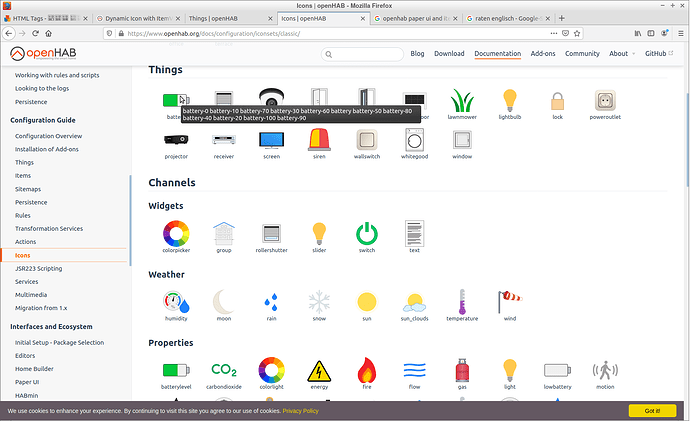Open Sitemaps in the sidebar
Screen dimensions: 690x421
pos(28,189)
